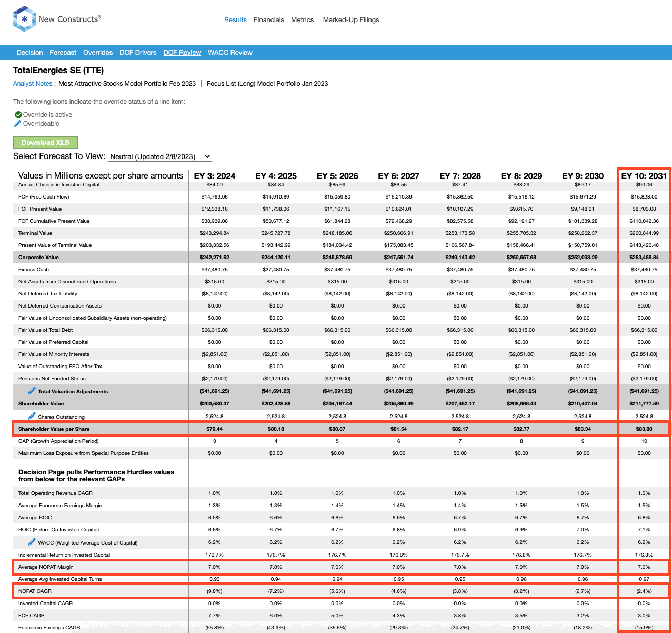672x633 pixels.
Task: Click $211,777.59 Shareholder Value cell
Action: 644,404
